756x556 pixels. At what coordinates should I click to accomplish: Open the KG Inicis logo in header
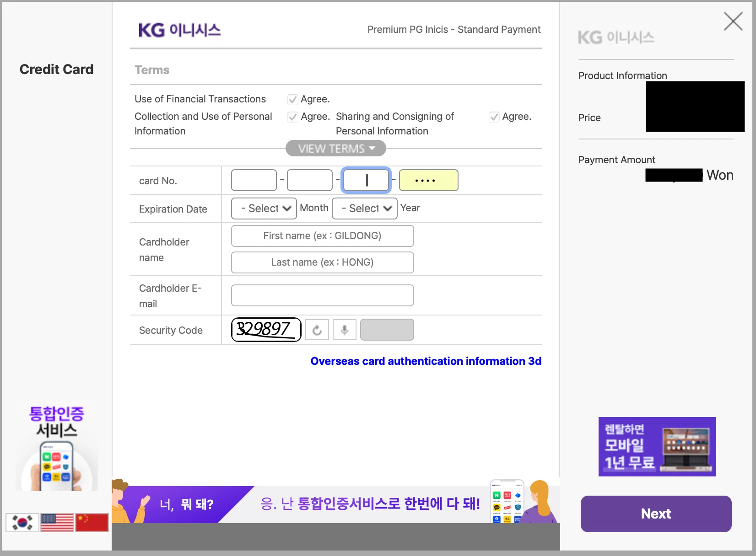[179, 30]
